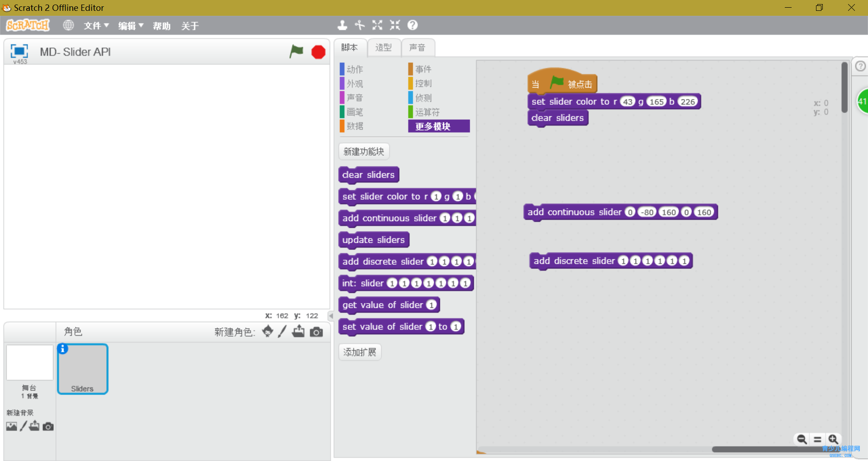
Task: Open the 帮助 menu
Action: 161,26
